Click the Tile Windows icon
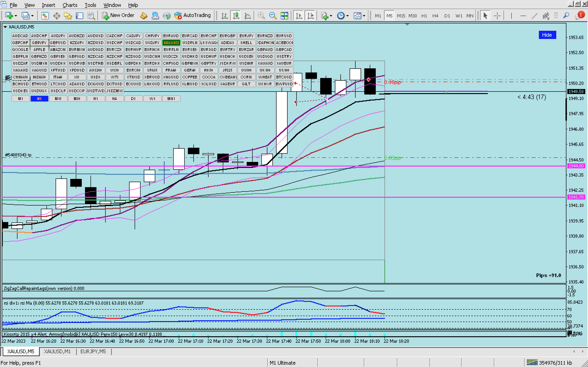 pyautogui.click(x=284, y=16)
